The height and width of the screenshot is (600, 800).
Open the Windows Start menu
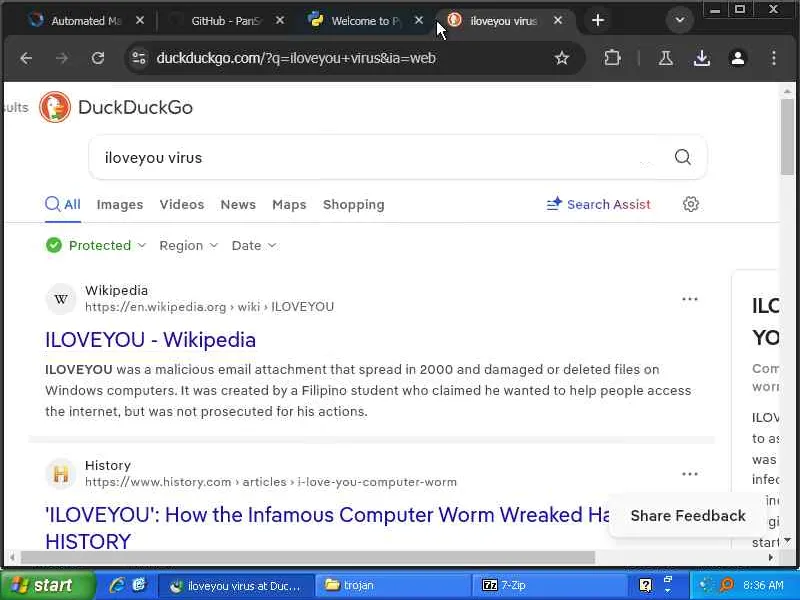[47, 586]
